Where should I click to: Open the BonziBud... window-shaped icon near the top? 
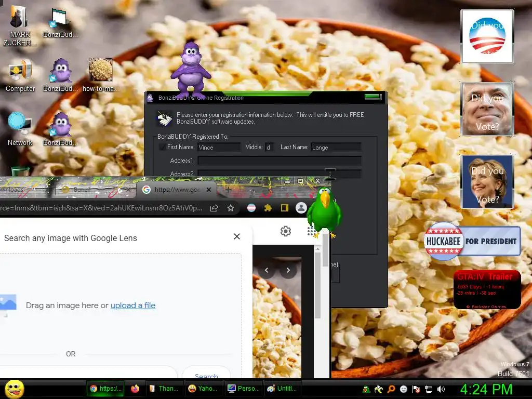click(60, 23)
